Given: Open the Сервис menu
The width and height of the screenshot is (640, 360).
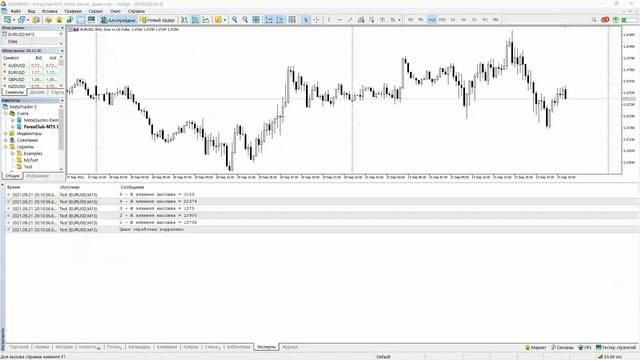Looking at the screenshot, I should (96, 11).
